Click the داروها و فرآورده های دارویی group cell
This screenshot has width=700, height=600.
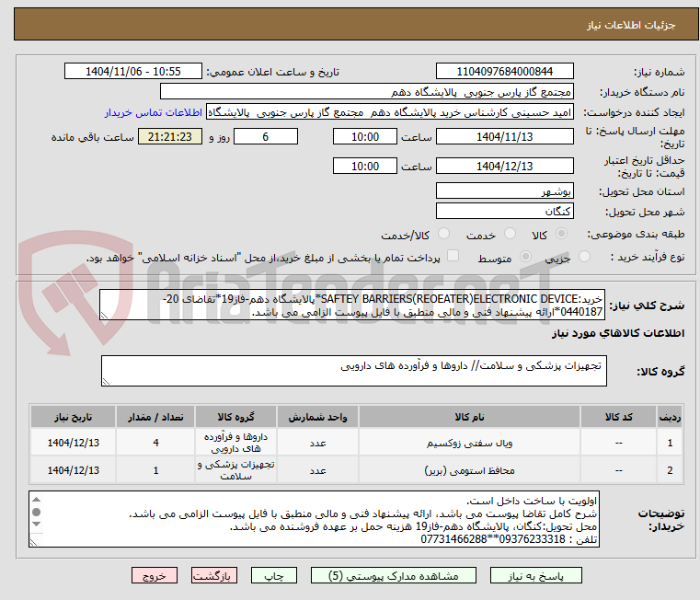pyautogui.click(x=235, y=443)
